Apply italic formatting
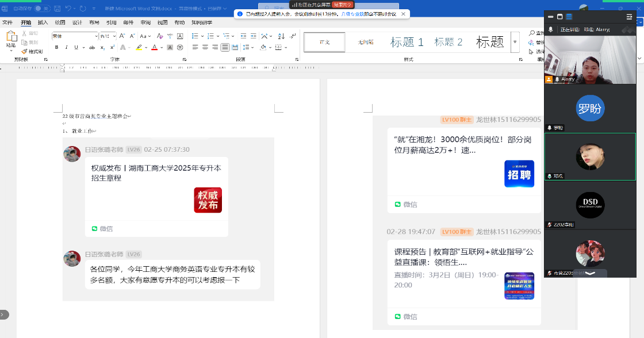The image size is (644, 338). [67, 47]
